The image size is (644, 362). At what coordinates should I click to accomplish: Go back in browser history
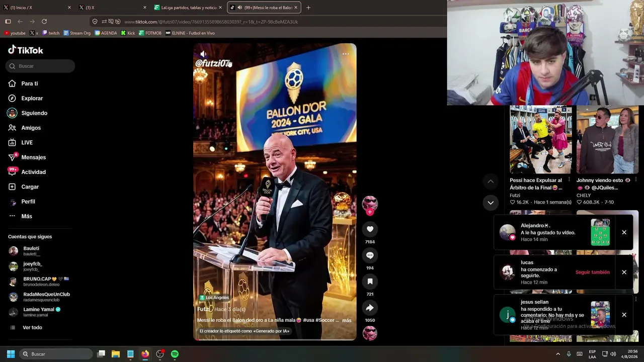20,22
